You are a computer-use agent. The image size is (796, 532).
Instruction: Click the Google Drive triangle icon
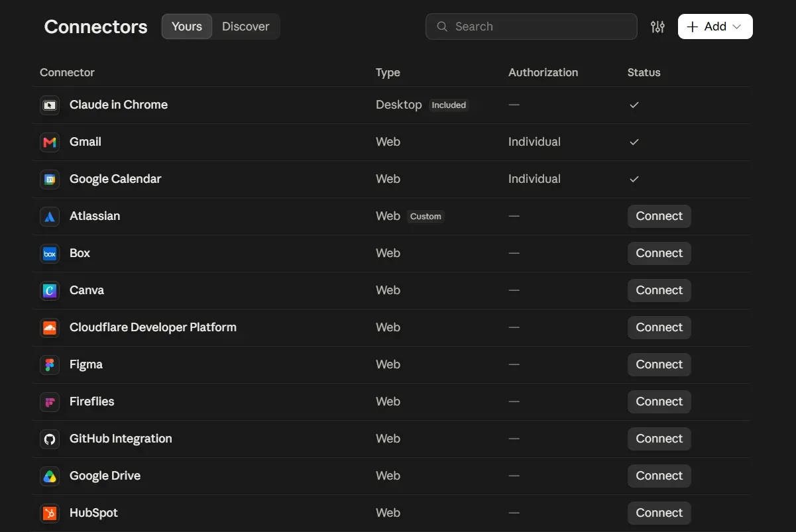(50, 476)
